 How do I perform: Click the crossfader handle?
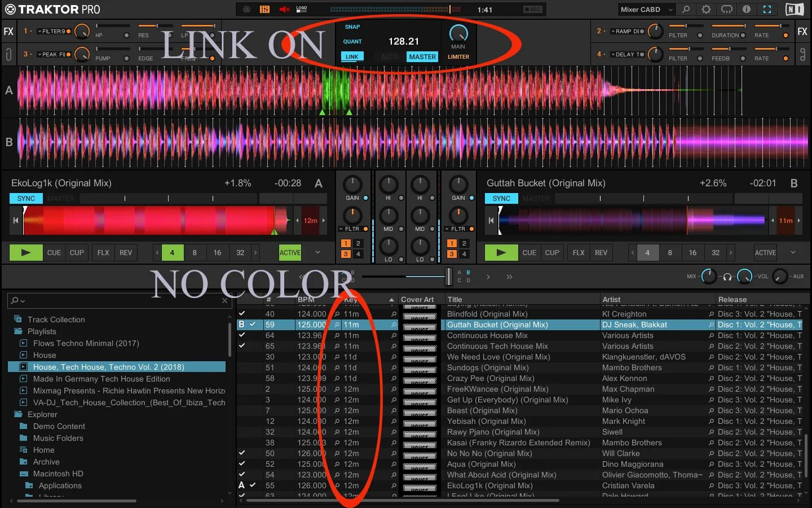pyautogui.click(x=449, y=277)
